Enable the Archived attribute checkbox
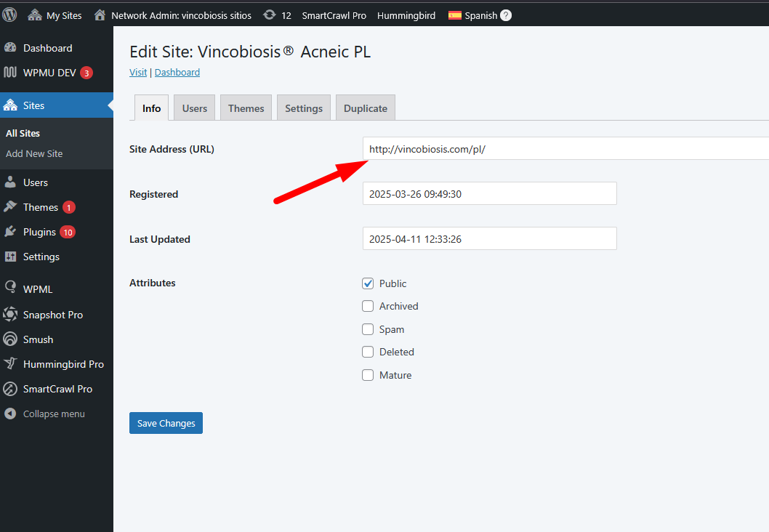This screenshot has height=532, width=769. tap(368, 306)
